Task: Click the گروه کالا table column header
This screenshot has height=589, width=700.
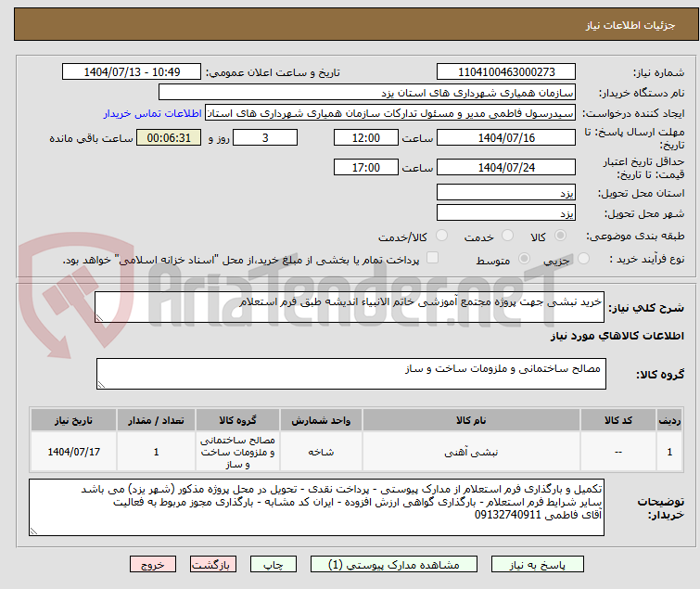Action: 237,420
